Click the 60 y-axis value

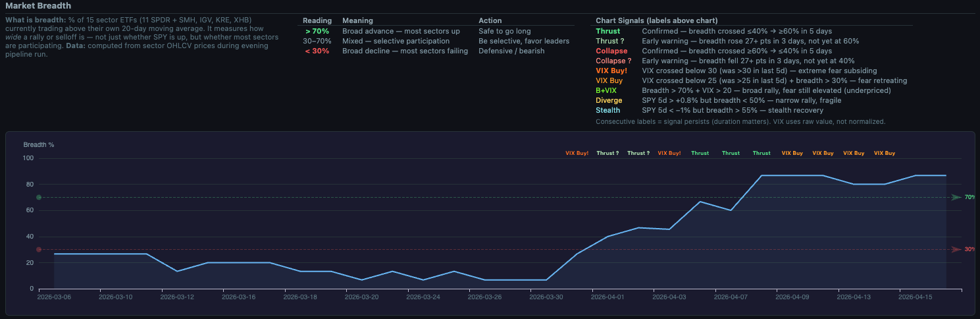(30, 210)
